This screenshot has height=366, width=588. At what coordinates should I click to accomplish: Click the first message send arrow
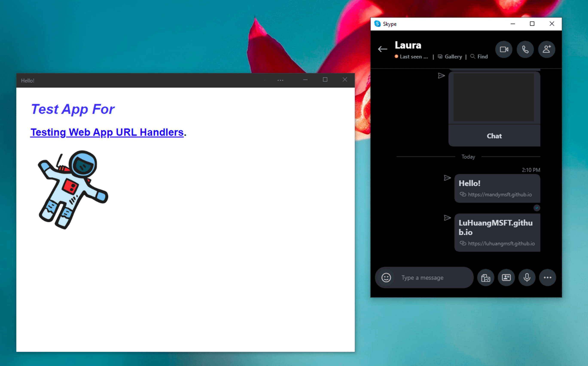click(441, 75)
